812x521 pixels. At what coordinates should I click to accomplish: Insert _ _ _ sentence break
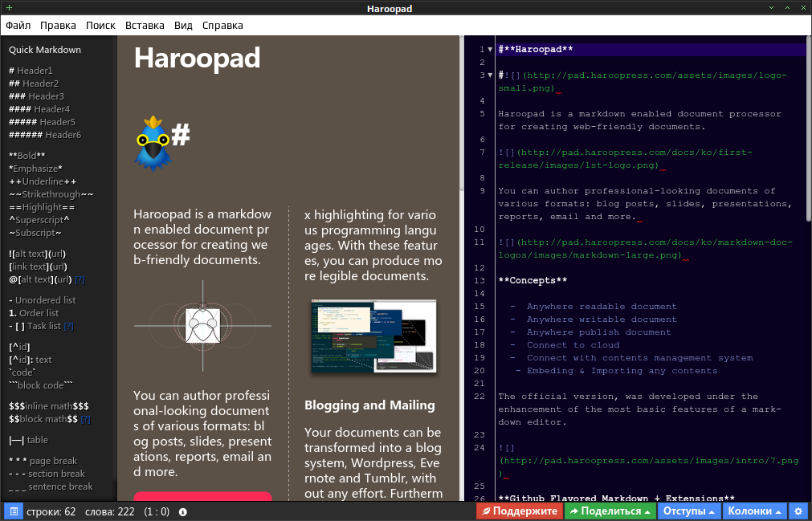tap(51, 486)
